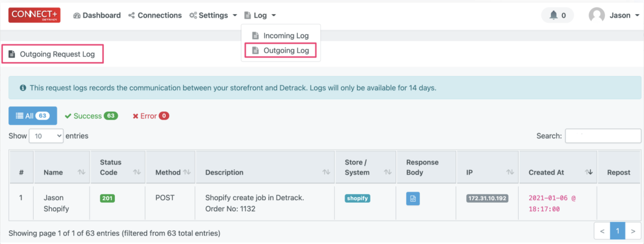Select Outgoing Log menu entry
This screenshot has height=244, width=644.
280,50
